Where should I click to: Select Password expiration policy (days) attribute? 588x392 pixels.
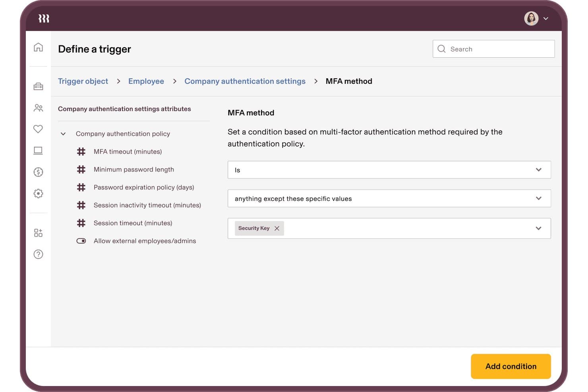(144, 187)
